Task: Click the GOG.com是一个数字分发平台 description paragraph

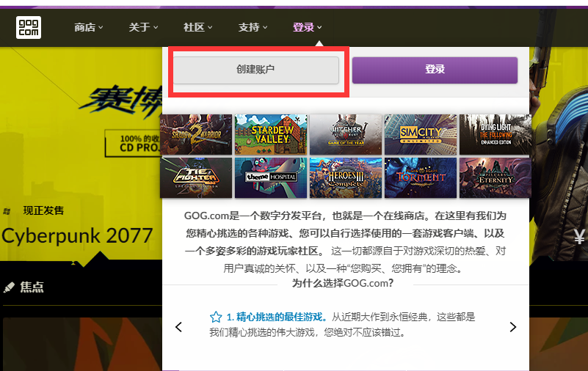Action: tap(345, 242)
